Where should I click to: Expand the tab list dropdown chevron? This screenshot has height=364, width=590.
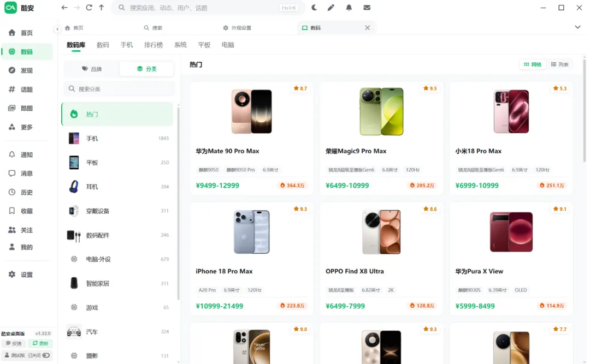[577, 27]
